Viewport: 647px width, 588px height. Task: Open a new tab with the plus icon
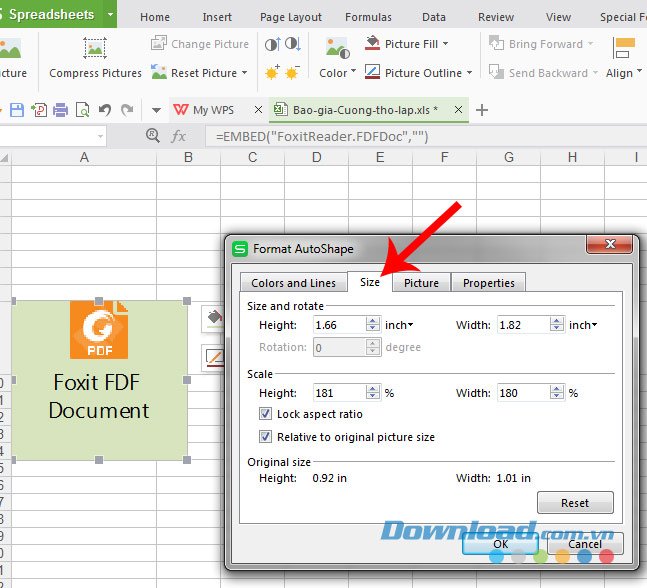pyautogui.click(x=482, y=110)
